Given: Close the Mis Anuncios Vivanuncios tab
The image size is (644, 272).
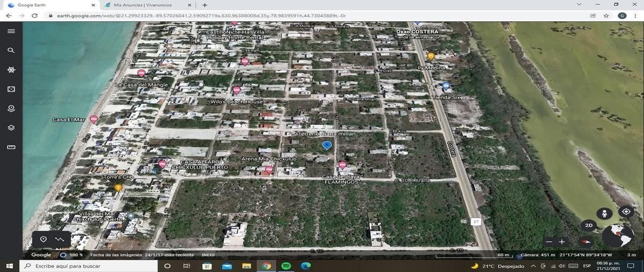Looking at the screenshot, I should click(189, 5).
